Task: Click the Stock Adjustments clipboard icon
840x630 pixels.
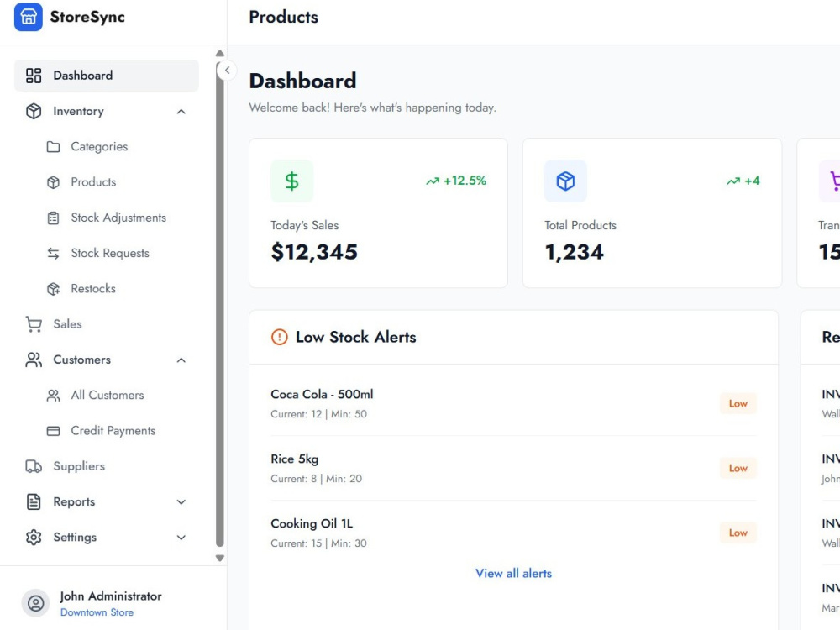Action: pyautogui.click(x=53, y=218)
